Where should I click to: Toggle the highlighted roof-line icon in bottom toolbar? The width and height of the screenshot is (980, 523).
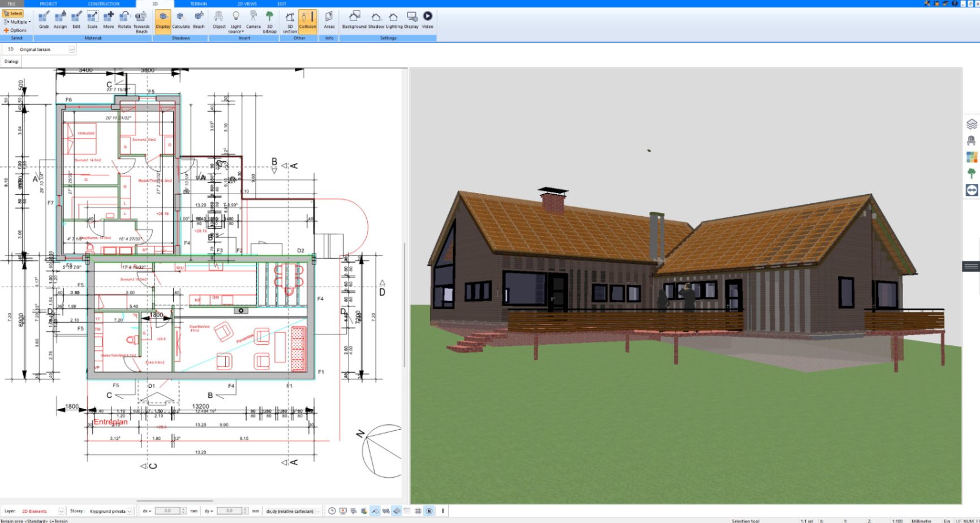pos(375,511)
